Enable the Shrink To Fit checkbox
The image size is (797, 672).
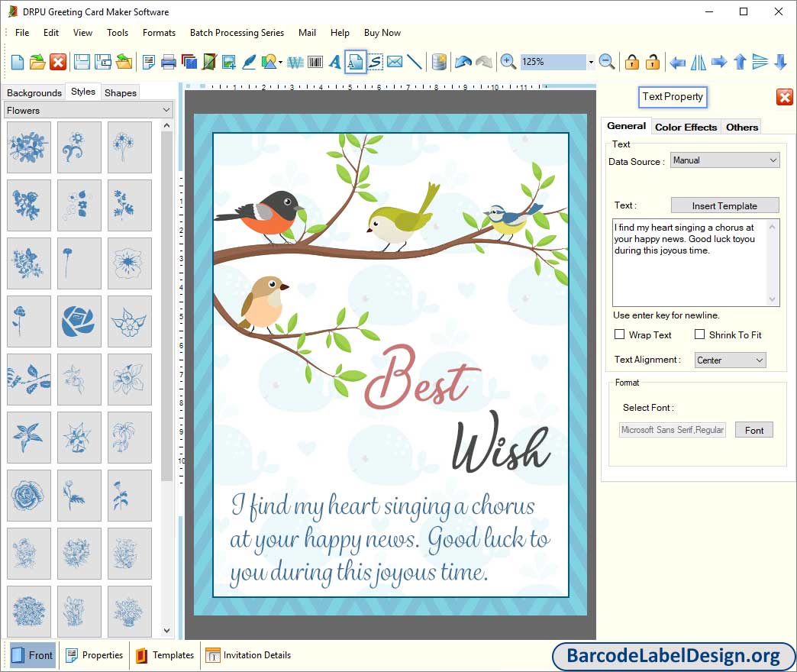tap(699, 334)
